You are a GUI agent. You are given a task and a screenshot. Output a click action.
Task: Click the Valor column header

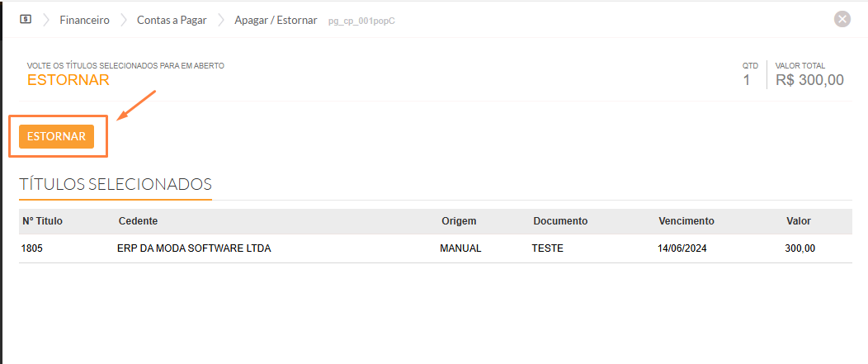click(x=799, y=221)
